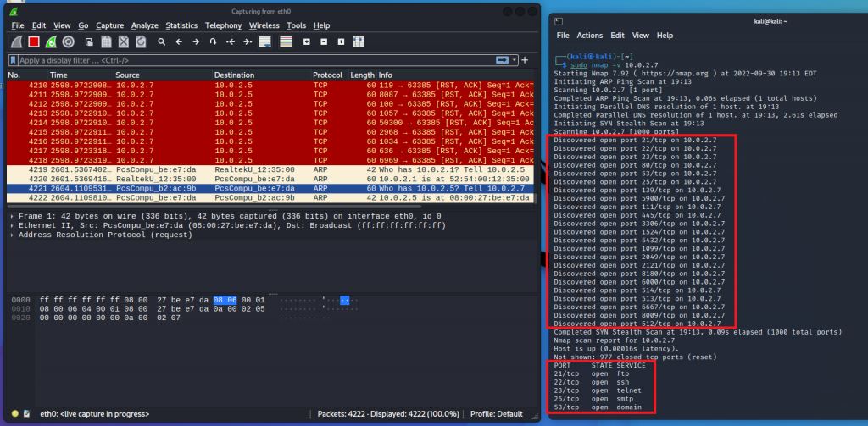This screenshot has width=868, height=426.
Task: Click the Reload capture file icon
Action: [x=141, y=41]
